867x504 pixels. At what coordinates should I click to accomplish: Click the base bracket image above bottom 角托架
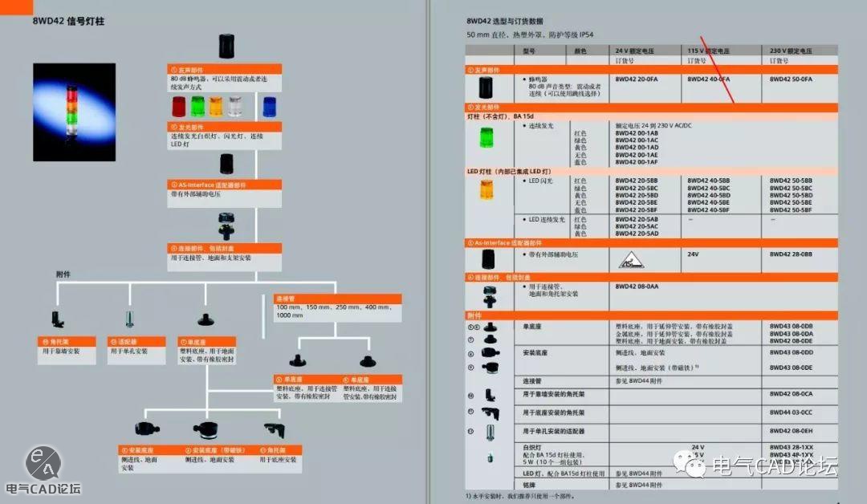(275, 430)
